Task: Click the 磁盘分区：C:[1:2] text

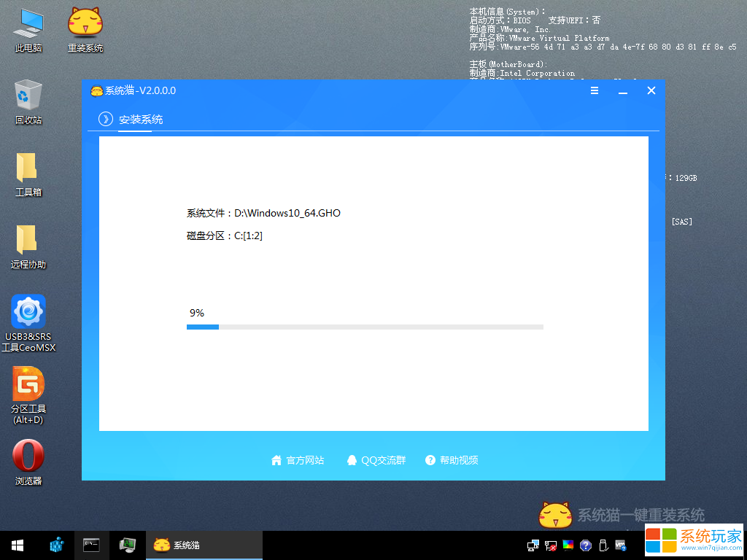Action: coord(225,236)
